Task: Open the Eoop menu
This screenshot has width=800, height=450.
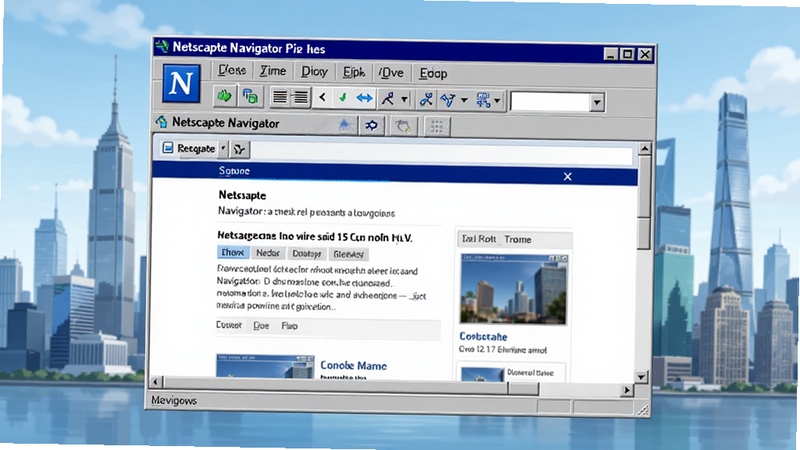Action: tap(433, 73)
